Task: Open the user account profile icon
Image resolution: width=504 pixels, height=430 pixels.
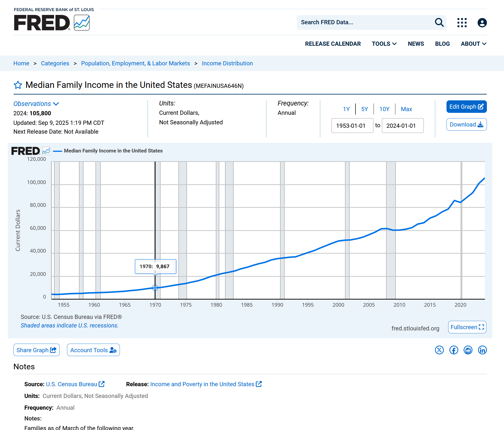Action: [x=482, y=23]
